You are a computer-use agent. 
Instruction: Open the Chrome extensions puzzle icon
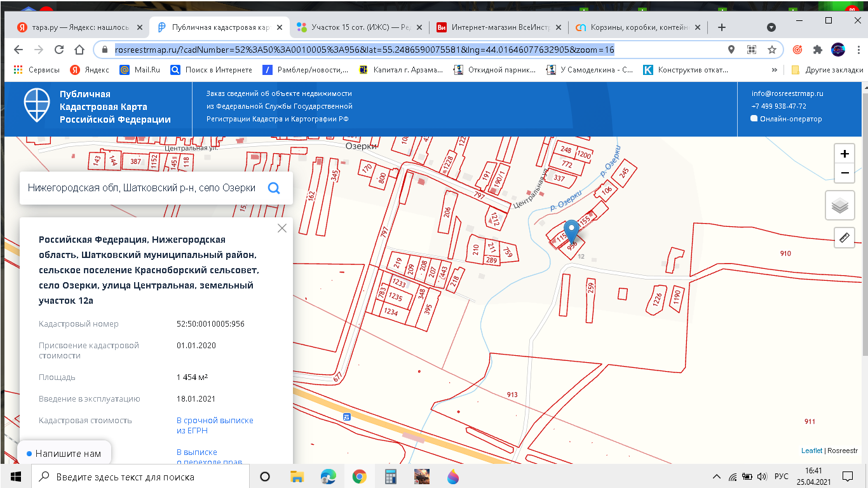pyautogui.click(x=817, y=50)
